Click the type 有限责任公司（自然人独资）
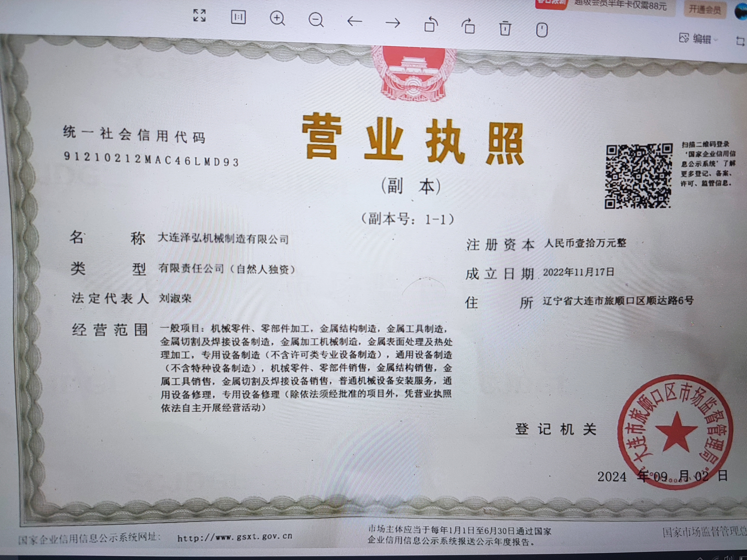Image resolution: width=747 pixels, height=560 pixels. click(228, 269)
